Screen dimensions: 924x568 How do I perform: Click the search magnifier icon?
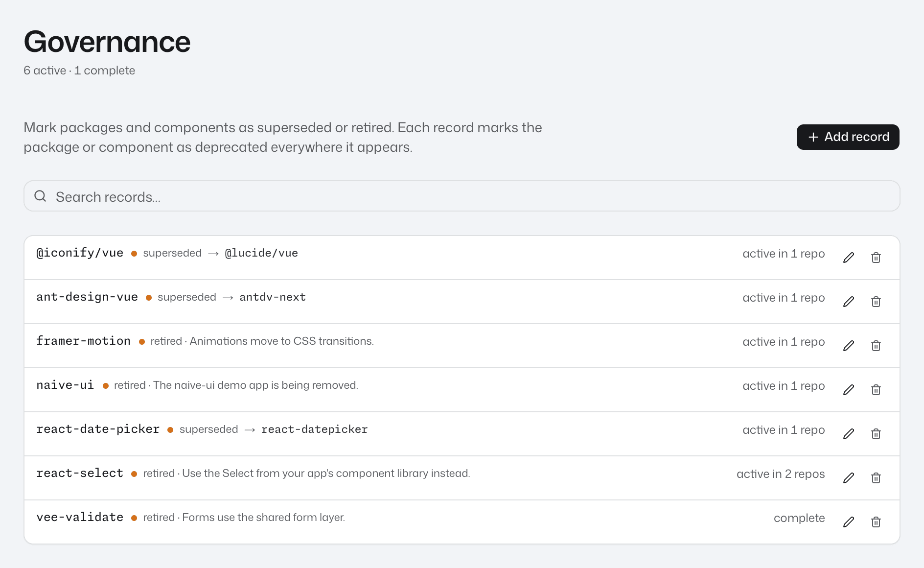[40, 196]
